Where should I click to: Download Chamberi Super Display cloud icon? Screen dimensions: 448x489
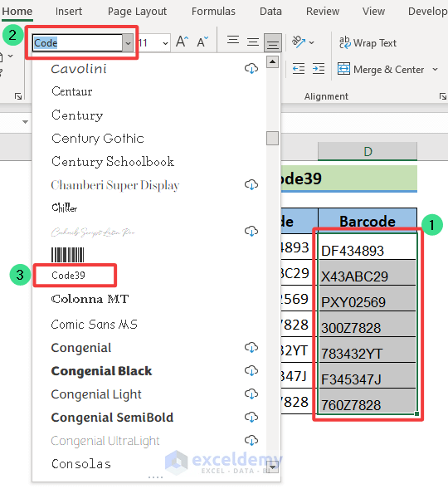[x=251, y=184]
